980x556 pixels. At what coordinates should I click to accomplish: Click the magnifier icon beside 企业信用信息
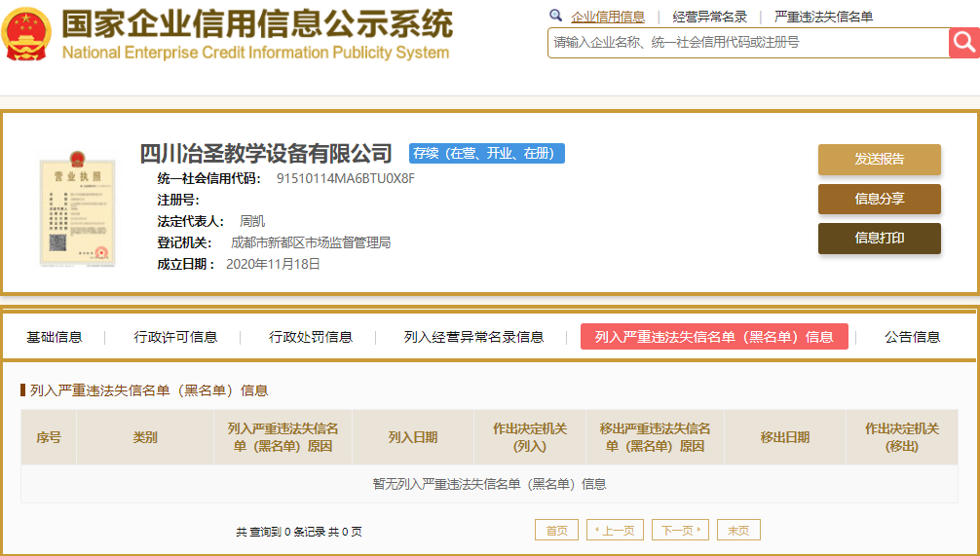tap(555, 16)
